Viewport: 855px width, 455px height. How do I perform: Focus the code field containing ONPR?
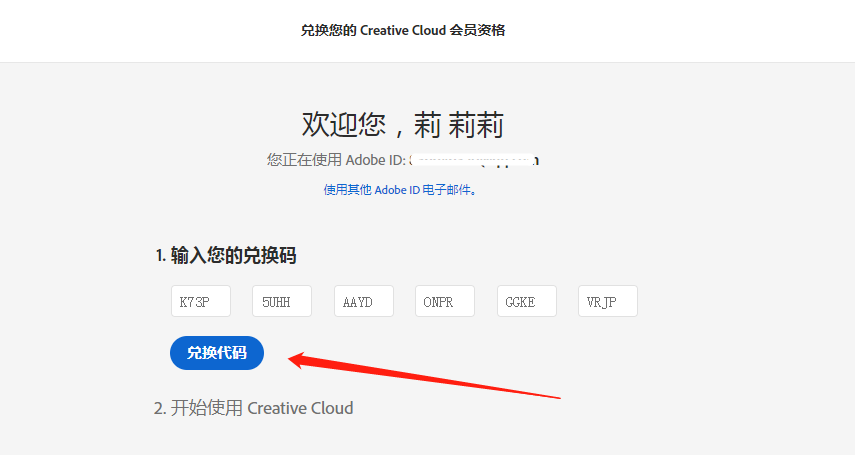click(445, 301)
